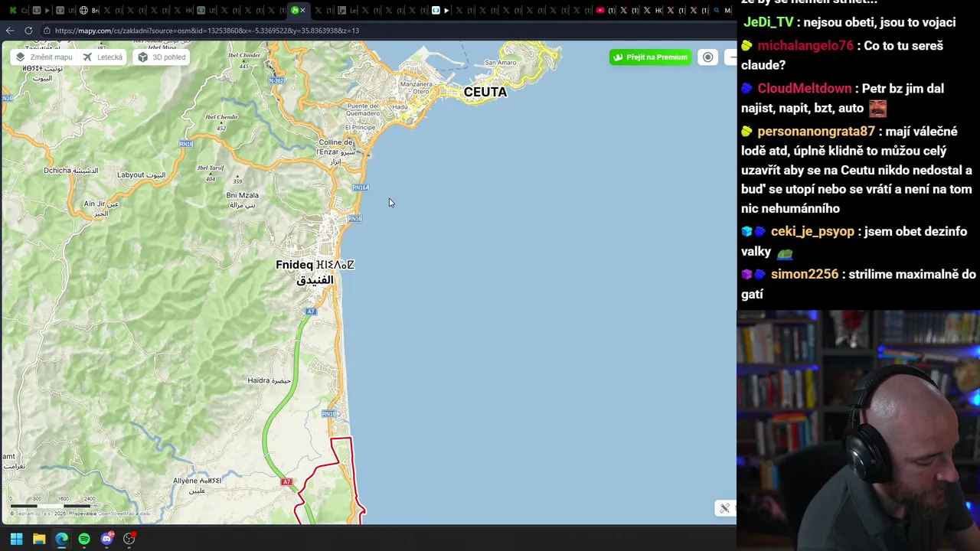Viewport: 980px width, 551px height.
Task: Open File Explorer from taskbar
Action: tap(39, 539)
